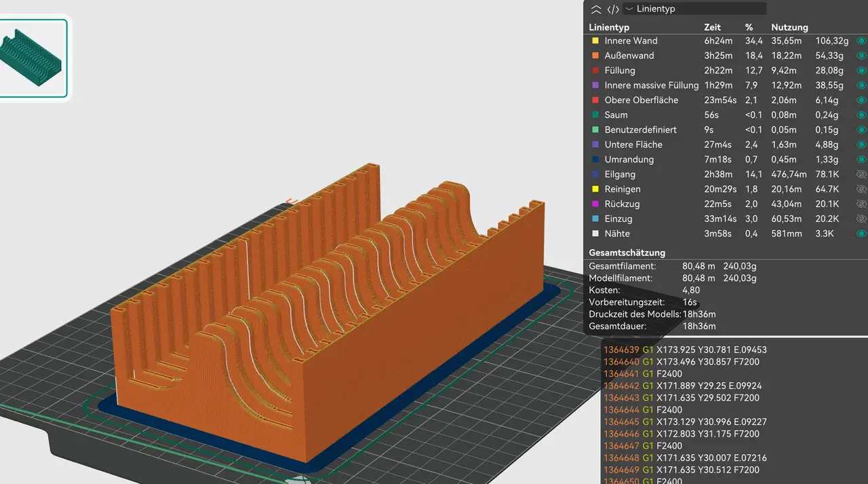The image size is (868, 484).
Task: Select G-code line 1364645
Action: (685, 422)
